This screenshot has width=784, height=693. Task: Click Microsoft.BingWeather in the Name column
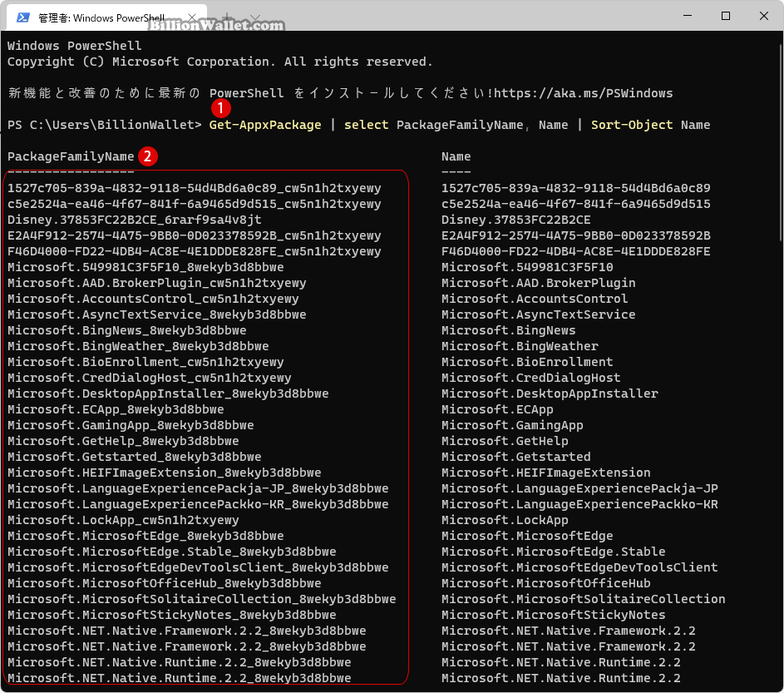coord(520,346)
